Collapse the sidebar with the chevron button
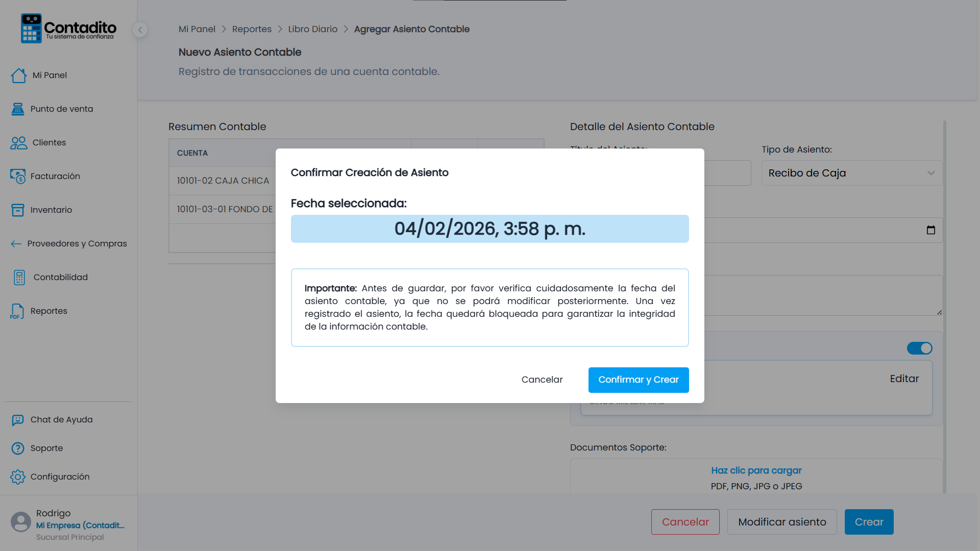 tap(140, 30)
